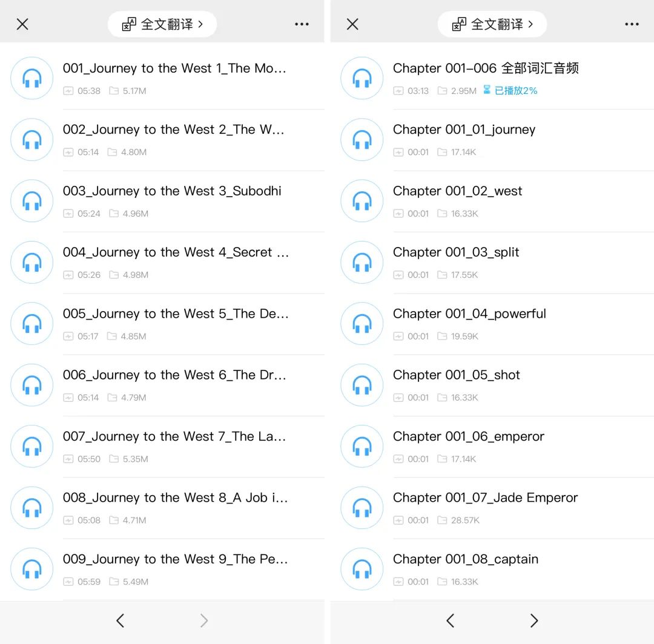Open "006_Journey to the West 6_The Dr..." audio
Viewport: 654px width, 644px height.
174,375
